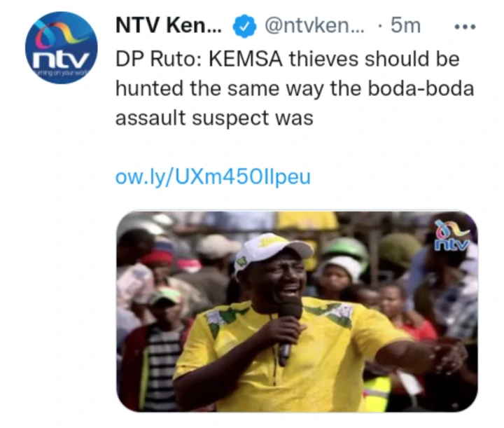Click the blue verified badge
This screenshot has width=504, height=428.
[x=244, y=26]
